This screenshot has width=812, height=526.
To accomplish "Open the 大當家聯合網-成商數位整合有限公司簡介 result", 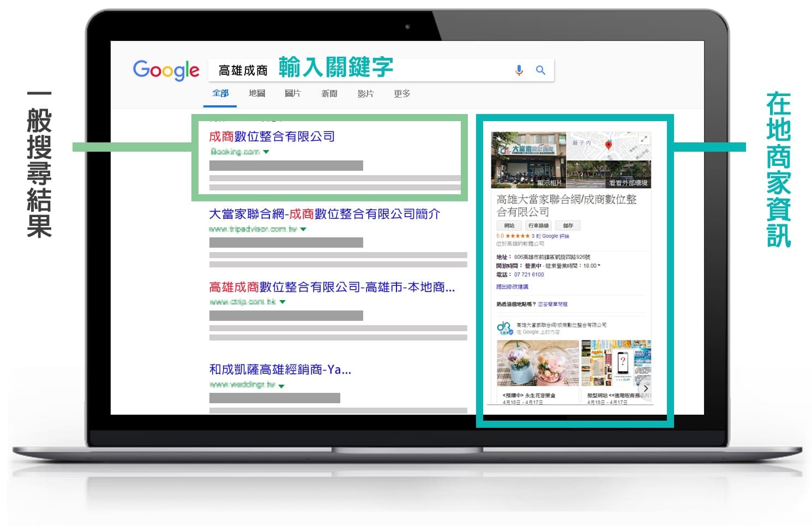I will pyautogui.click(x=324, y=214).
